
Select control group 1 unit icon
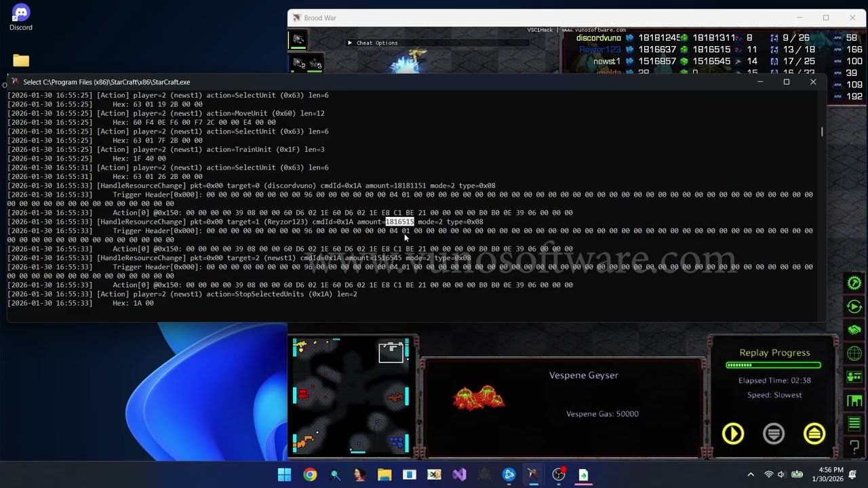click(x=298, y=40)
